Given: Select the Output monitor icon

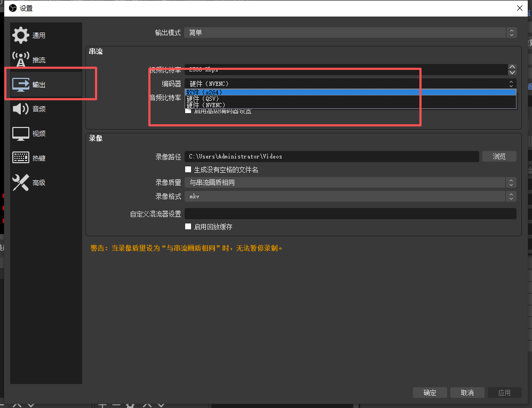Looking at the screenshot, I should coord(21,84).
